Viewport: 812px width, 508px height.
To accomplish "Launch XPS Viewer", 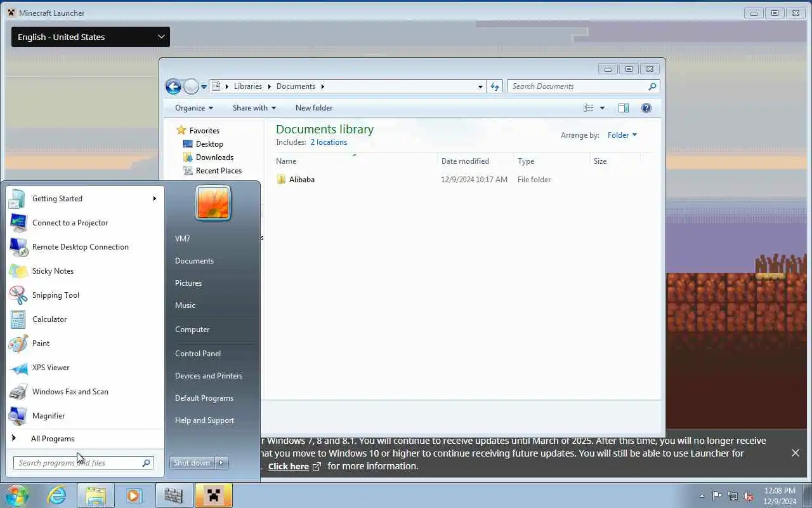I will [x=84, y=368].
